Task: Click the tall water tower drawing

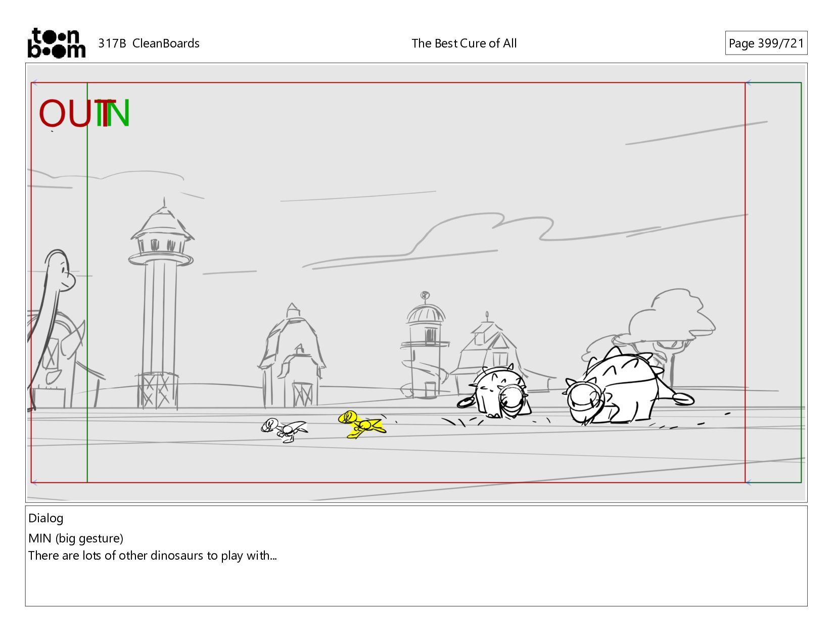Action: pos(162,304)
